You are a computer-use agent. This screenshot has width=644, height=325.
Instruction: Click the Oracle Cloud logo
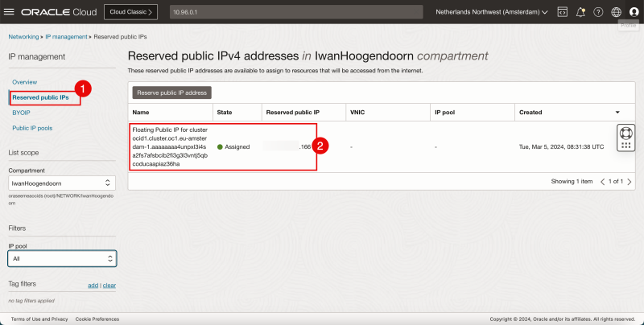coord(58,12)
